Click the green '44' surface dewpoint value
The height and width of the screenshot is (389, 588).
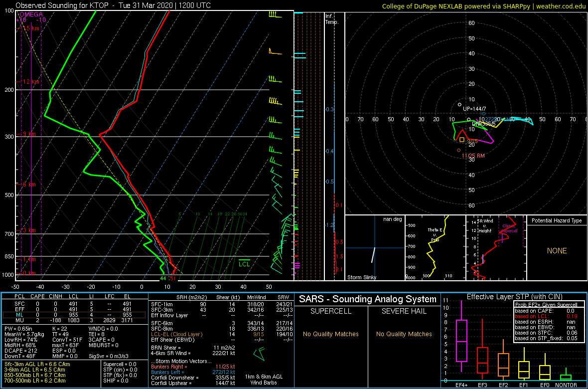click(x=163, y=278)
